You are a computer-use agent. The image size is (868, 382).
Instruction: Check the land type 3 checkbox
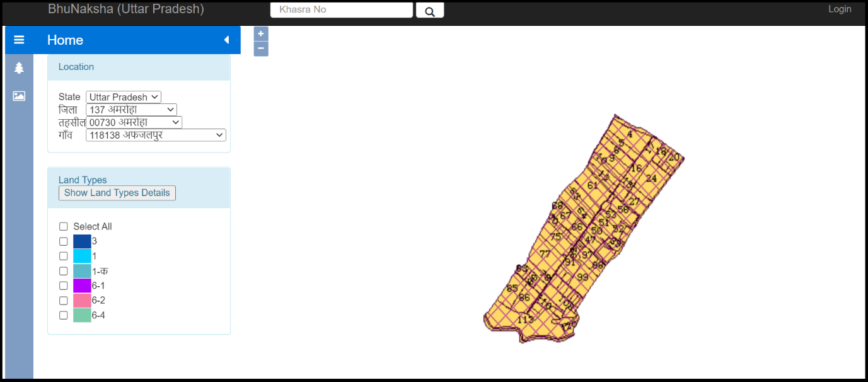[x=63, y=241]
